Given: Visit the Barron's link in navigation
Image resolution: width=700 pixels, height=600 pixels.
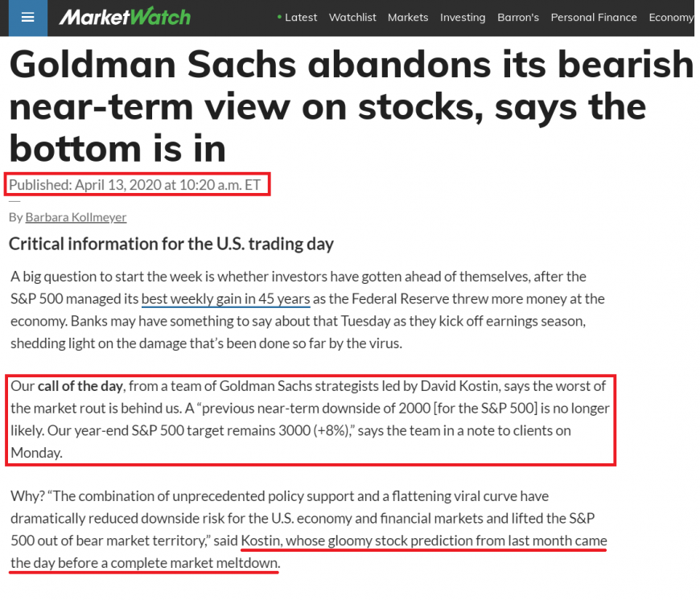Looking at the screenshot, I should 518,17.
